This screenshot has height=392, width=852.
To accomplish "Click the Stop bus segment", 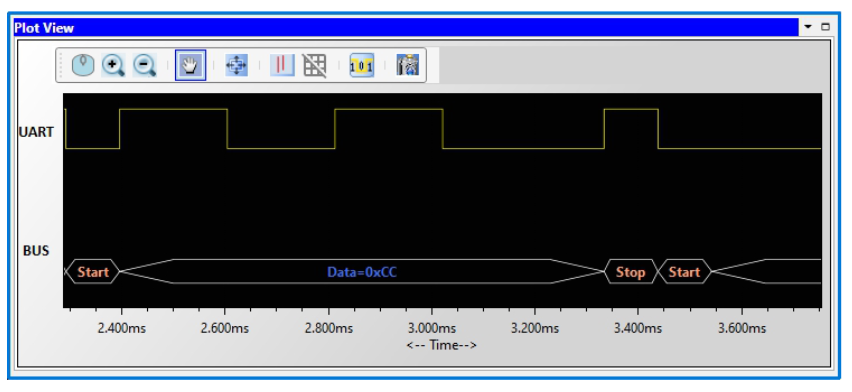I will 630,272.
